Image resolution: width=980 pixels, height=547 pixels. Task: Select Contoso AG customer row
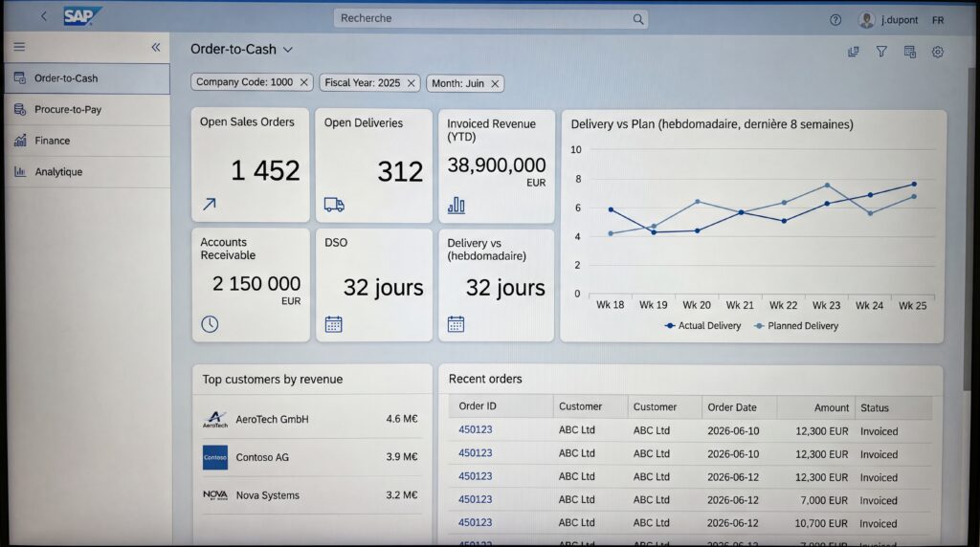[x=311, y=457]
